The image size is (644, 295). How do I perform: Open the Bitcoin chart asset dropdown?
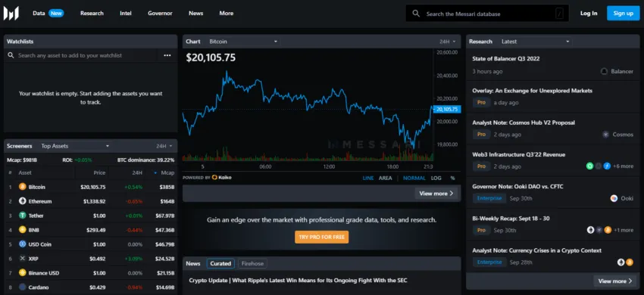243,42
